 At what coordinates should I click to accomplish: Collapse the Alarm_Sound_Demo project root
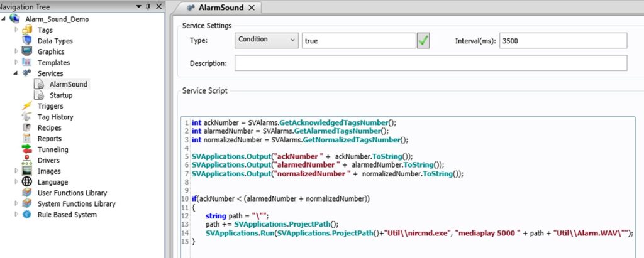tap(4, 19)
